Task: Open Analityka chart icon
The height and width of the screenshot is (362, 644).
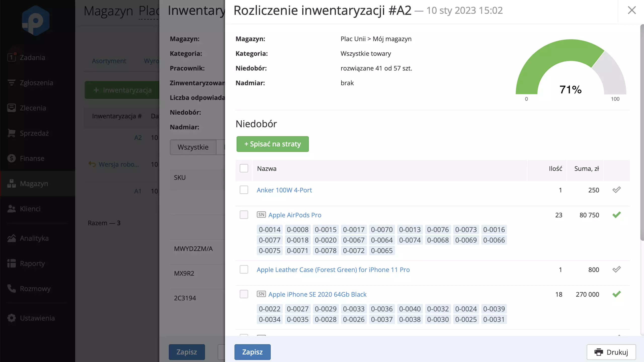Action: pyautogui.click(x=12, y=238)
